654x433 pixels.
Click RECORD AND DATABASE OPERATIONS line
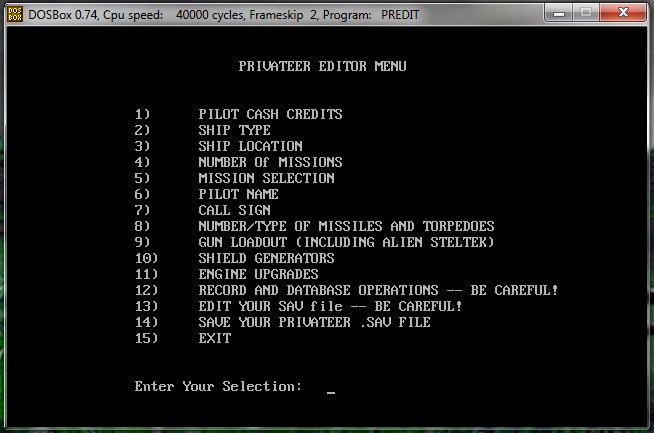[x=378, y=290]
